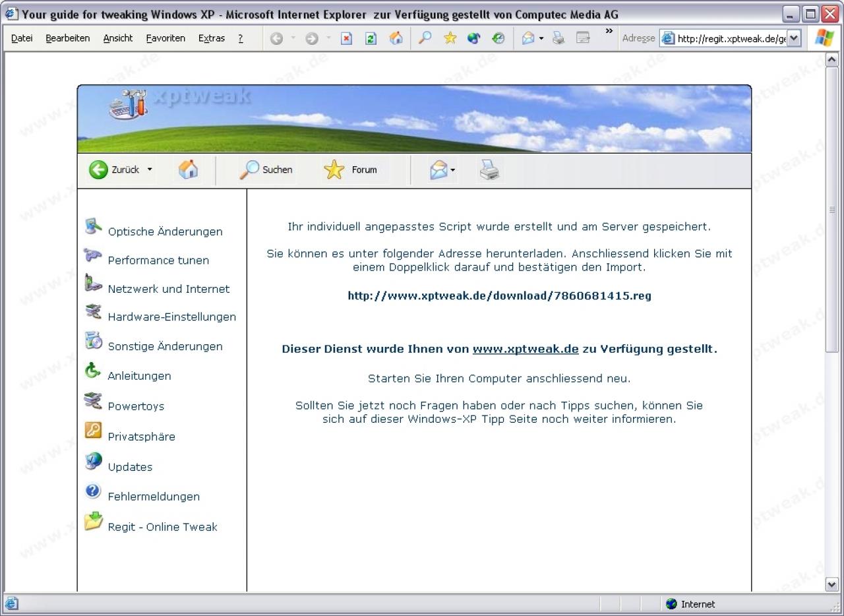Follow the www.xptweak.de link
Image resolution: width=844 pixels, height=616 pixels.
(x=526, y=349)
